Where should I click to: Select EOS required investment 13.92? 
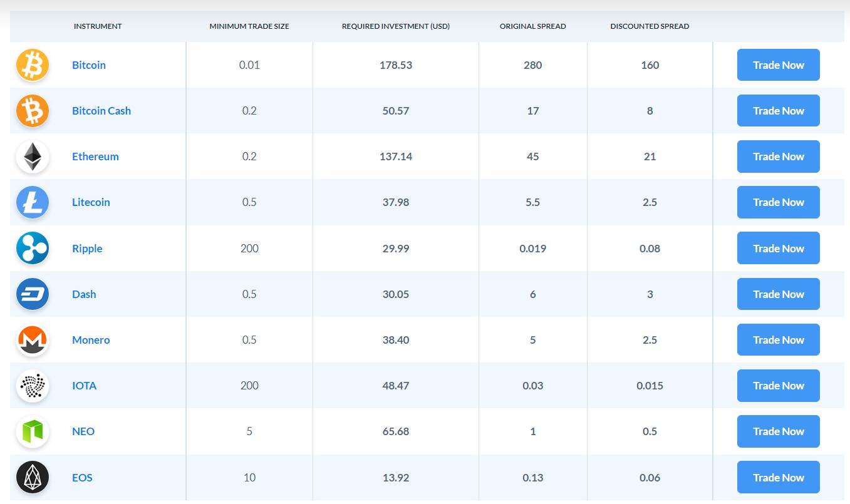(x=396, y=478)
